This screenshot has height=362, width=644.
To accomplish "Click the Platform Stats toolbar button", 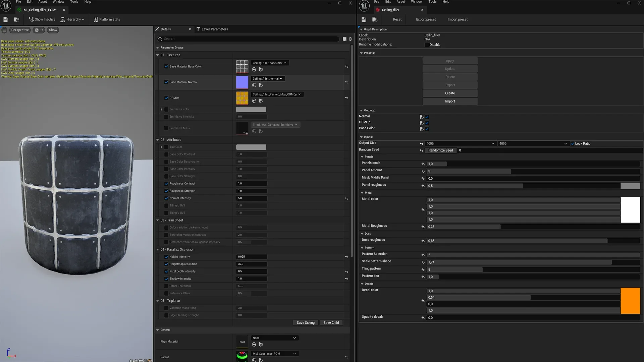I will (x=107, y=19).
